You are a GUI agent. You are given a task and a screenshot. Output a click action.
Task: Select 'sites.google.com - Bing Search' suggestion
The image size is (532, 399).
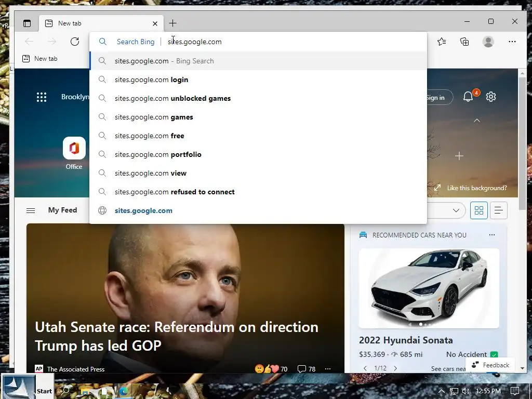point(259,61)
